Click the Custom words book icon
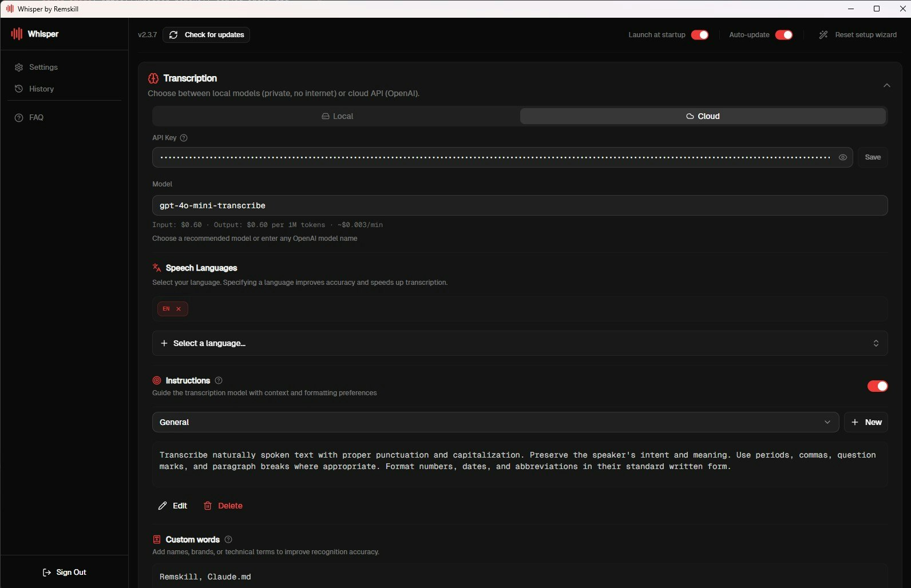Viewport: 911px width, 588px height. pyautogui.click(x=157, y=539)
